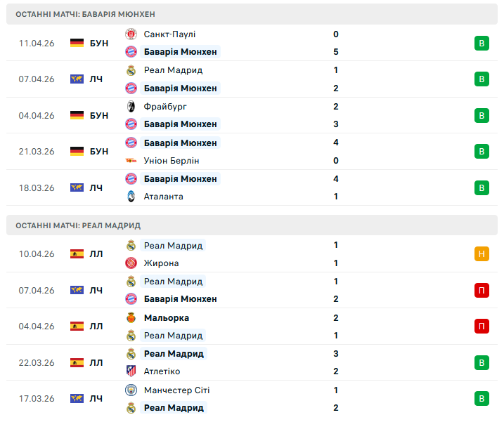Click the Spanish flag beside 10.04.26
Image resolution: width=504 pixels, height=422 pixels.
pyautogui.click(x=77, y=254)
